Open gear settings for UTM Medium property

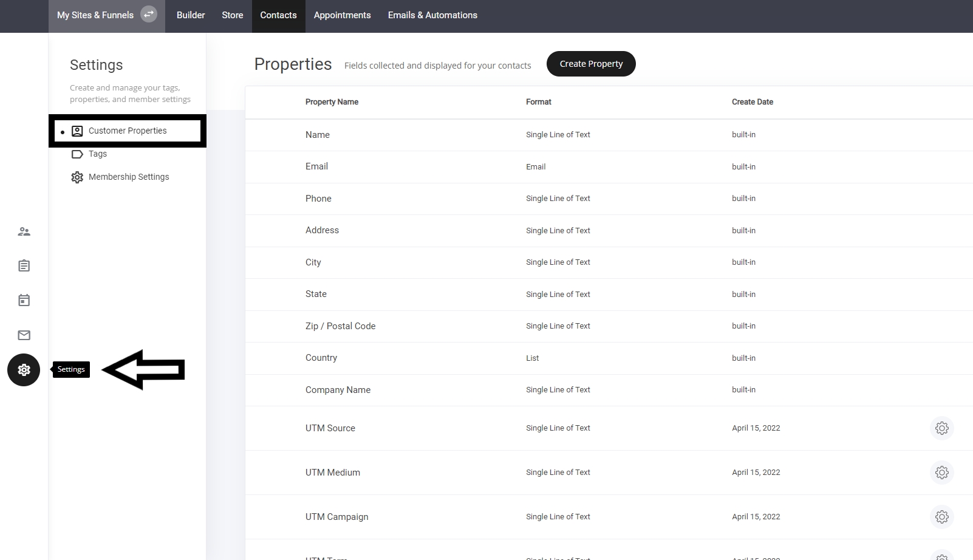pos(941,473)
